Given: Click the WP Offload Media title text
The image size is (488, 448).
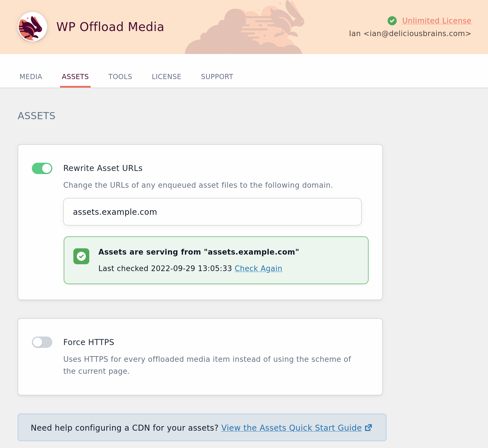Looking at the screenshot, I should pos(110,27).
